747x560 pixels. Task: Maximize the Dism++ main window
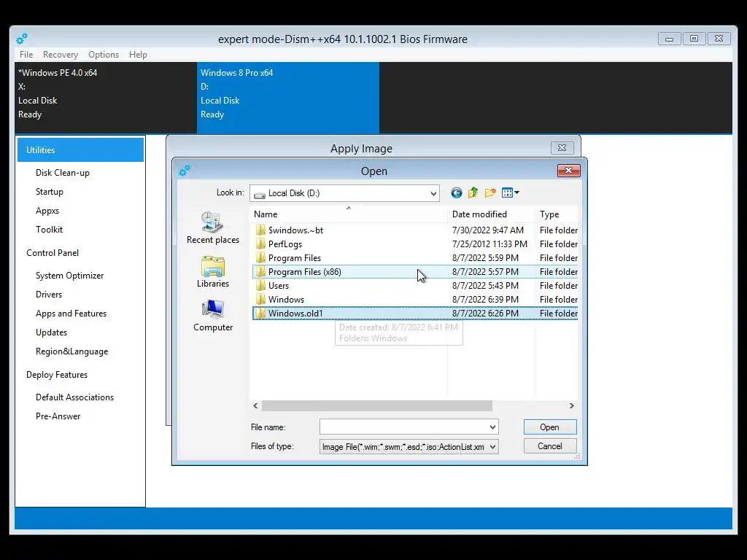694,39
